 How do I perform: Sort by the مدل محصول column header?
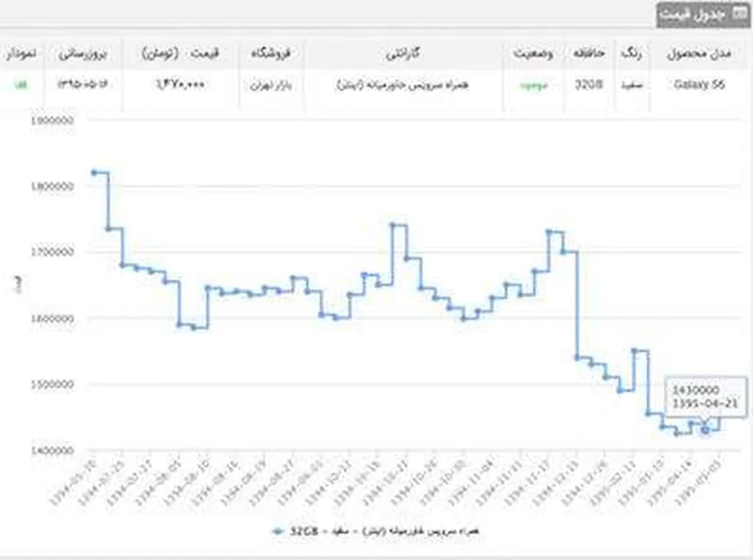pyautogui.click(x=699, y=54)
